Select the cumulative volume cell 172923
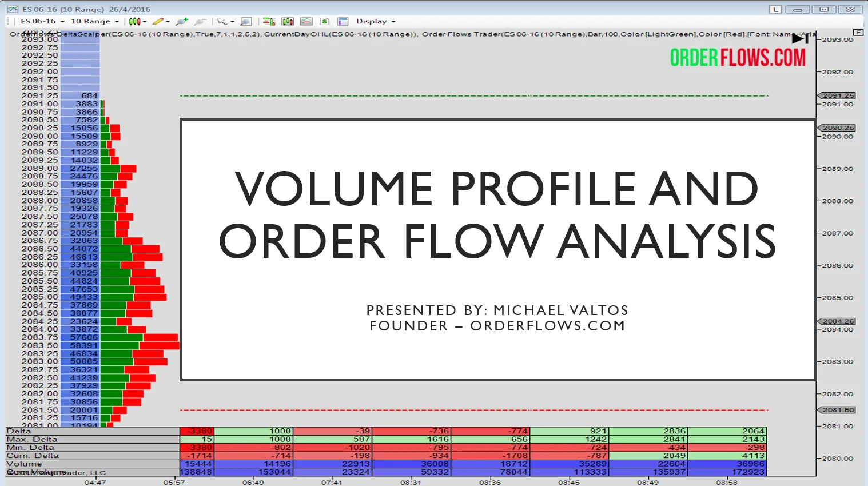The width and height of the screenshot is (868, 486). pos(727,472)
